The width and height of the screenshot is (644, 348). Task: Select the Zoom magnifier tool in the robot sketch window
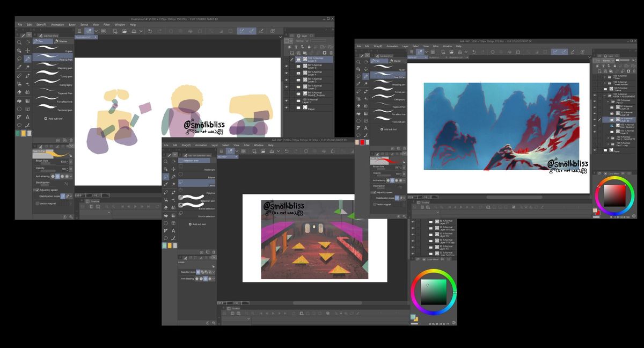tap(19, 42)
